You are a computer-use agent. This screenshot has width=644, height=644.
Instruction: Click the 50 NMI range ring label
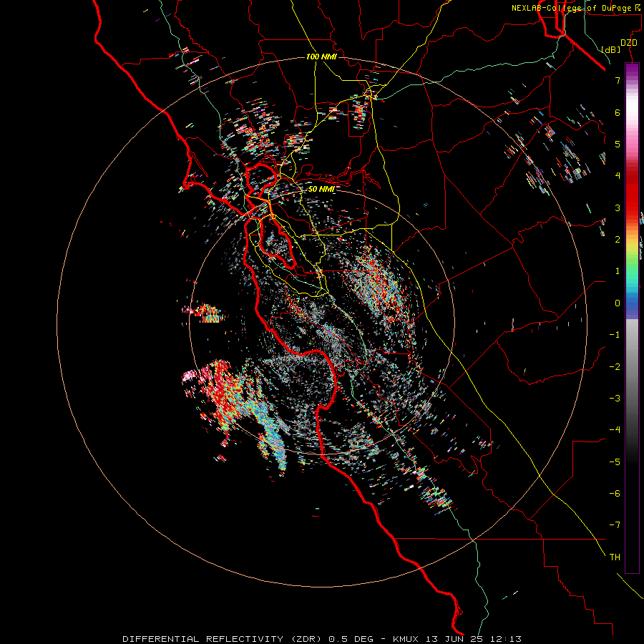[321, 190]
